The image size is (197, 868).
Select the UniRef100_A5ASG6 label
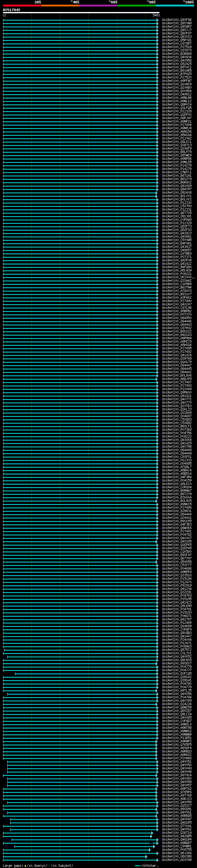(177, 135)
